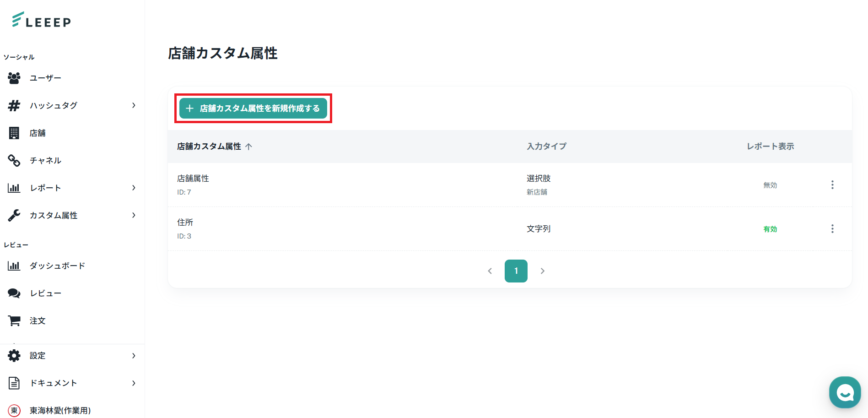Go to pagination page 1
Screen dimensions: 868x418
516,271
